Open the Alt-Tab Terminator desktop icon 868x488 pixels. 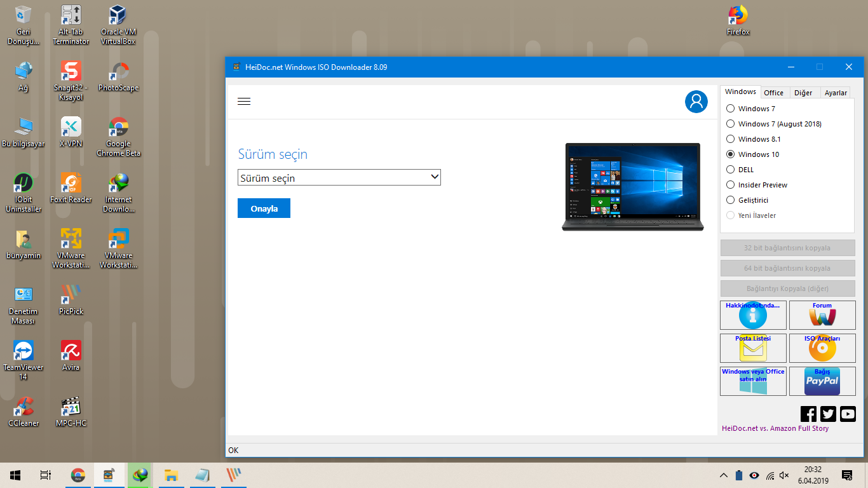pyautogui.click(x=71, y=25)
